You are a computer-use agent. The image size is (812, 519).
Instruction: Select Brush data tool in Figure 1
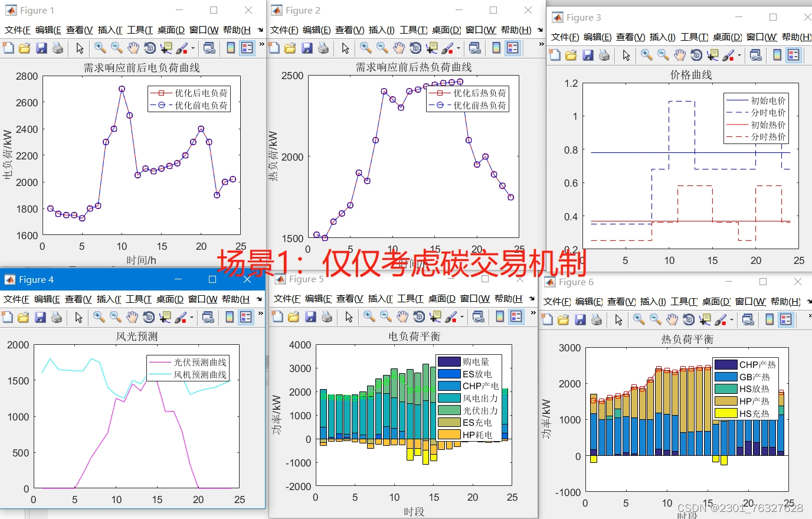coord(181,48)
